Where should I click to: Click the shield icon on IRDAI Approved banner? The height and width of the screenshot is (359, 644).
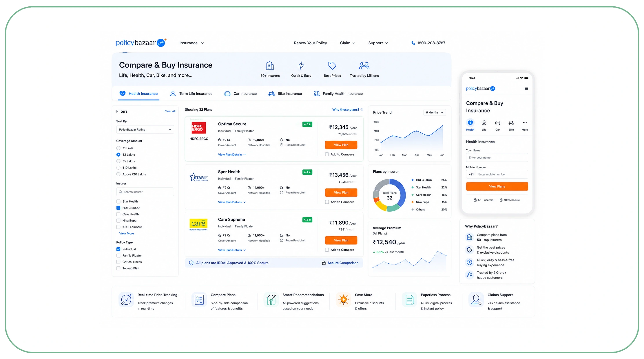pyautogui.click(x=191, y=263)
